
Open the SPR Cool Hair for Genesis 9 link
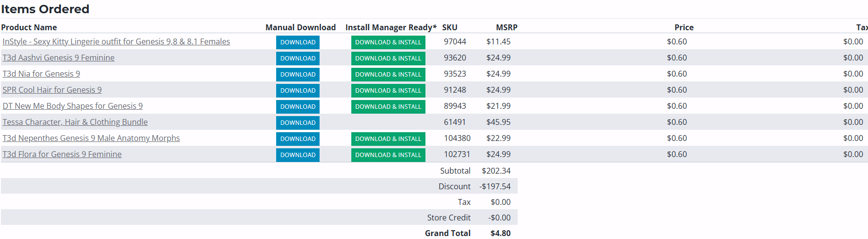(x=52, y=90)
